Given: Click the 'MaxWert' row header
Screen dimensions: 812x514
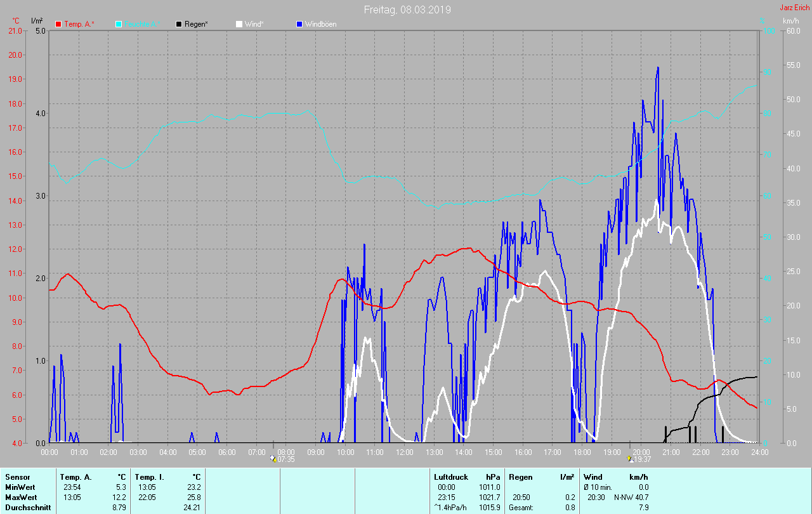Looking at the screenshot, I should click(21, 498).
